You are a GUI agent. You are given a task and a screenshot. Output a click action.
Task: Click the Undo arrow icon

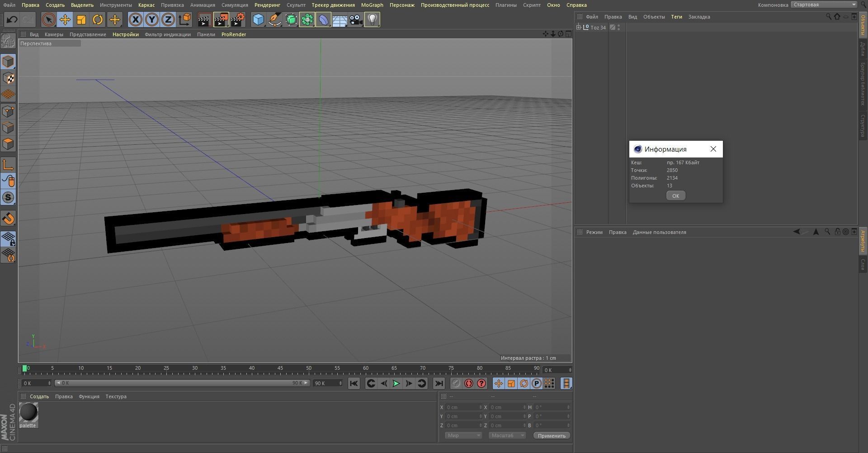click(x=12, y=19)
